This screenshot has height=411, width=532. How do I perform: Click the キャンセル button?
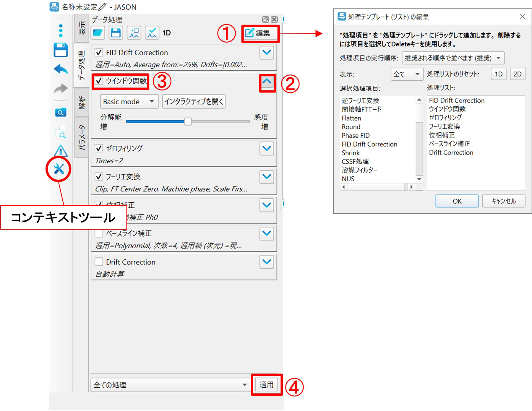click(x=504, y=201)
